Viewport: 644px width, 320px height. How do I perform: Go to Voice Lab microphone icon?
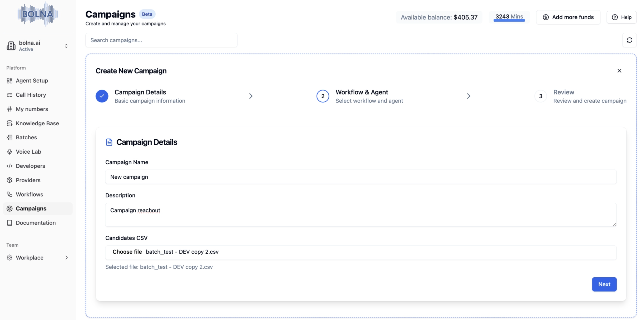click(x=9, y=152)
